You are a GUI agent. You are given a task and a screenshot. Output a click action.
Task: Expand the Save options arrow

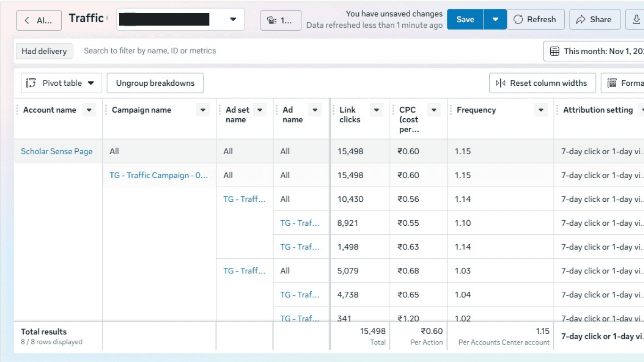495,19
